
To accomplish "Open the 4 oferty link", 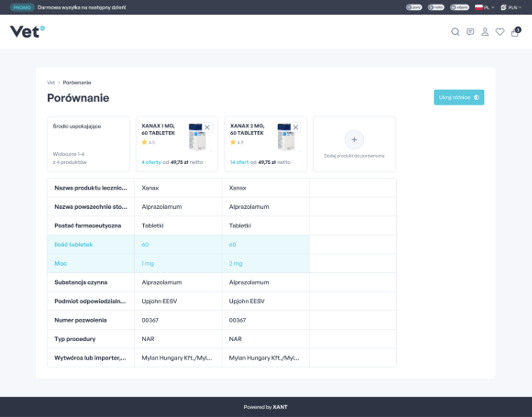I will [151, 162].
